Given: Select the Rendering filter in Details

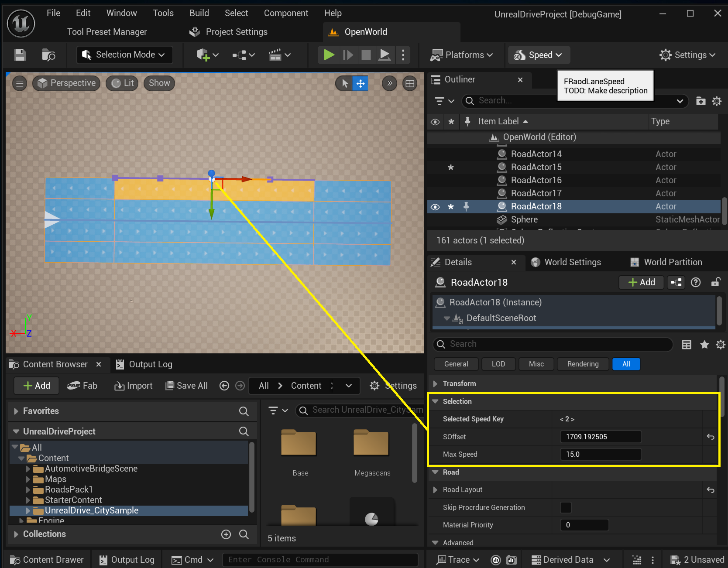Looking at the screenshot, I should click(583, 364).
